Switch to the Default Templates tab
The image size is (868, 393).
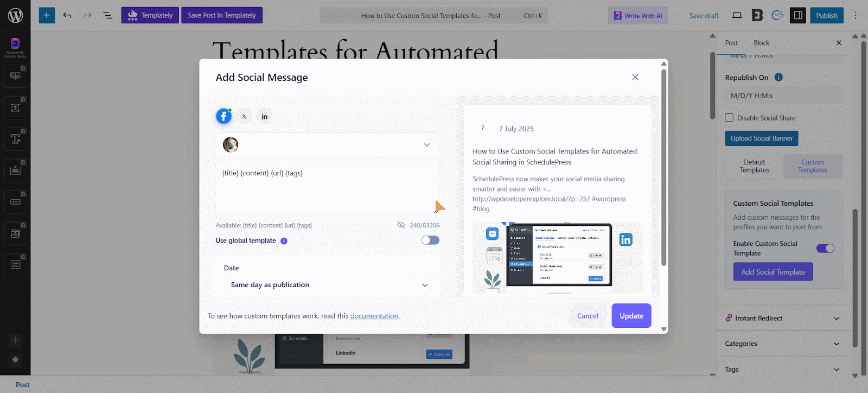[754, 166]
